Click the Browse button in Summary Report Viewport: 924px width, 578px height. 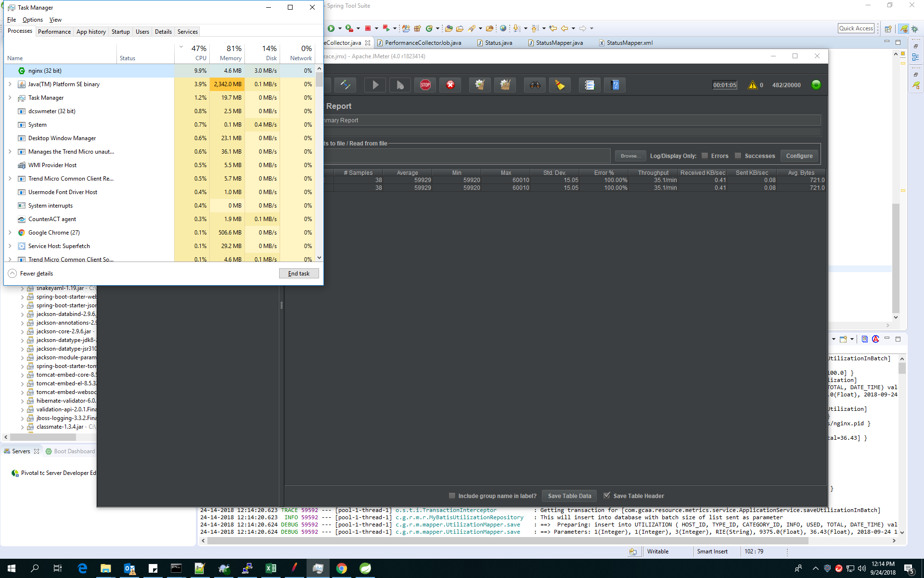point(629,156)
